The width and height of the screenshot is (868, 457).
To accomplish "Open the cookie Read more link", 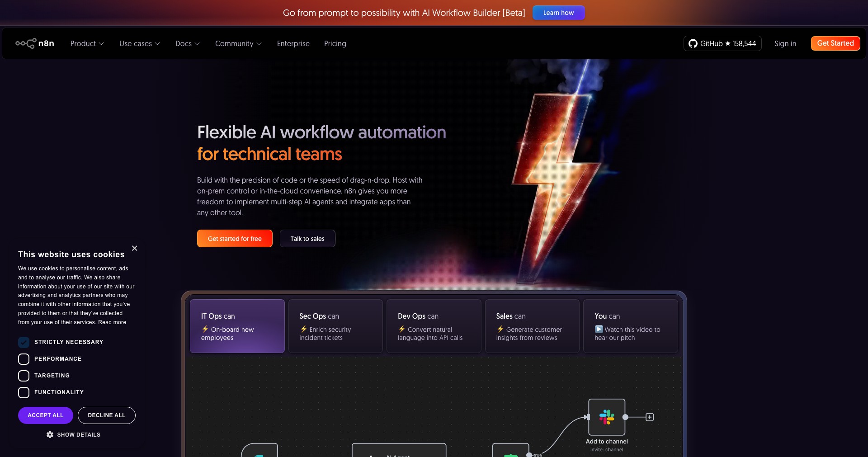I will click(x=112, y=322).
